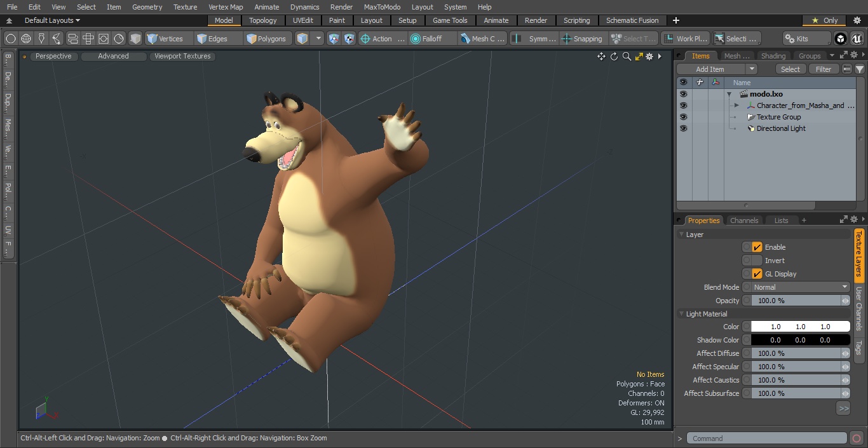Click the Unity cube icon near Kits
The height and width of the screenshot is (448, 868).
(x=841, y=39)
